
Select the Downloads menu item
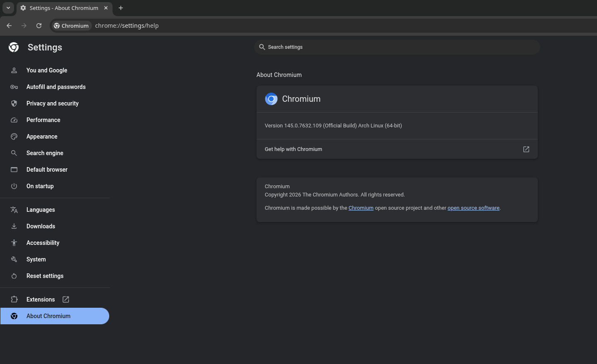click(41, 226)
